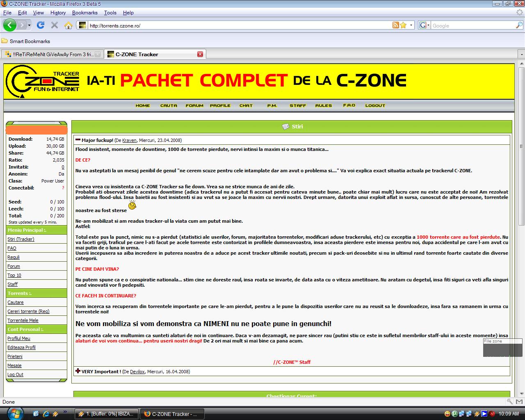Open the Smart Bookmarks folder
Image resolution: width=525 pixels, height=420 pixels.
point(25,41)
